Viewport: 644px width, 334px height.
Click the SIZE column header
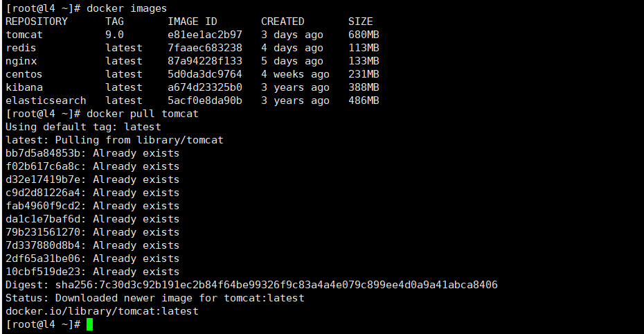point(361,21)
